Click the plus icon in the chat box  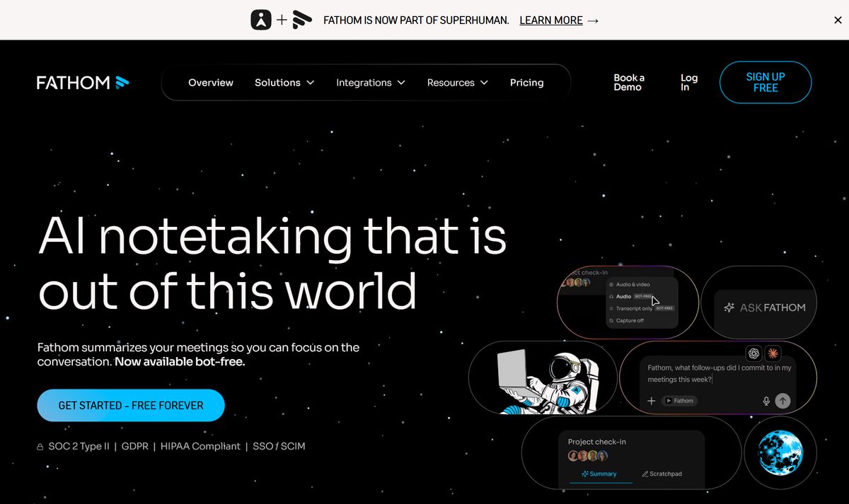click(652, 401)
